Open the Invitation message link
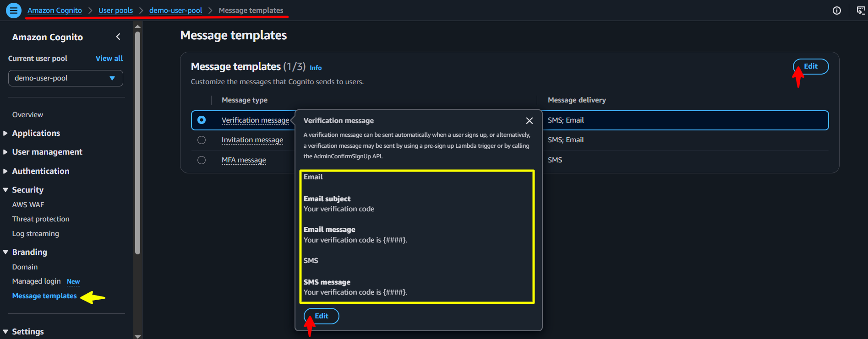This screenshot has width=868, height=339. [x=252, y=140]
